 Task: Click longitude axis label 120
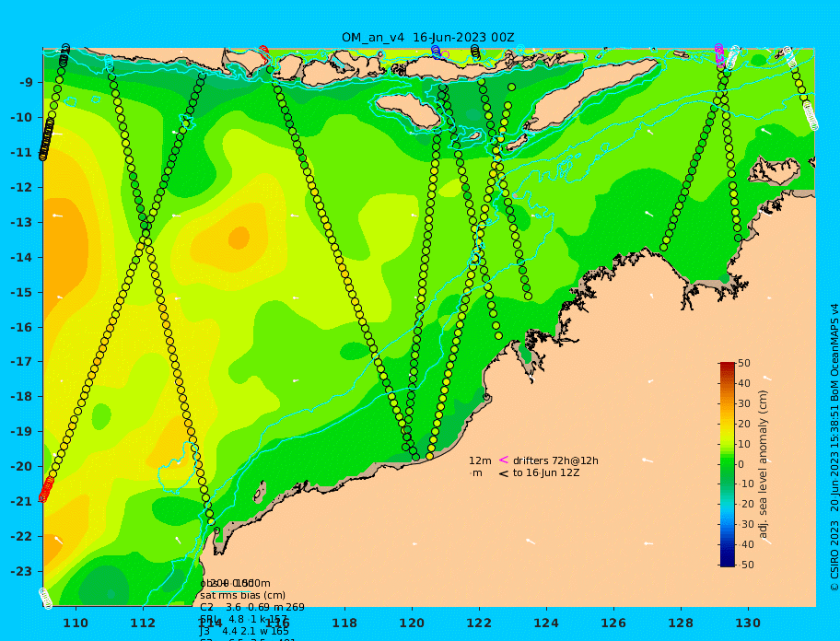tap(412, 623)
